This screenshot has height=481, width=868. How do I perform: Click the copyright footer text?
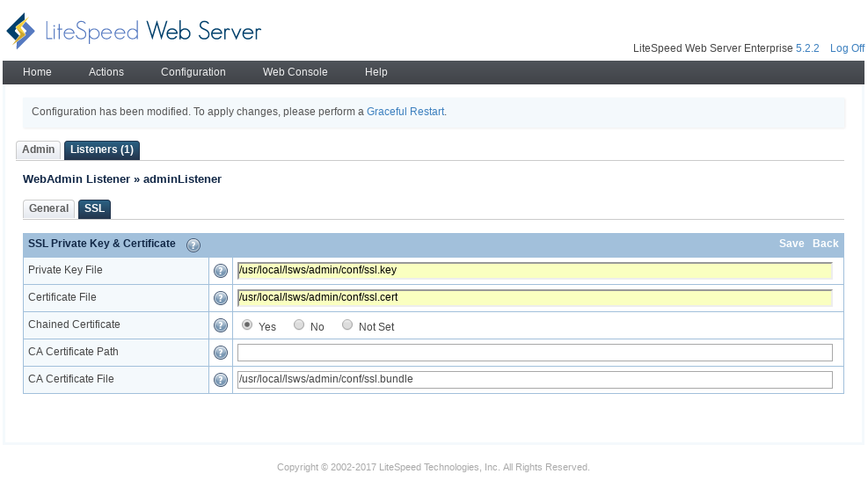[x=434, y=467]
